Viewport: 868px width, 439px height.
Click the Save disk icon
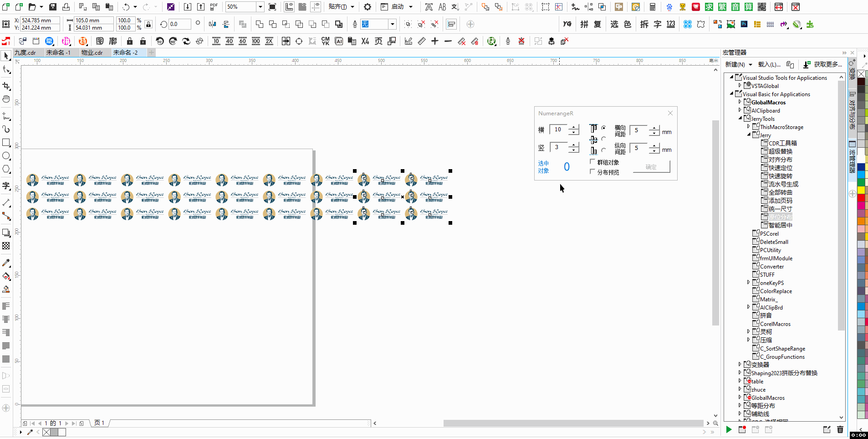[53, 7]
